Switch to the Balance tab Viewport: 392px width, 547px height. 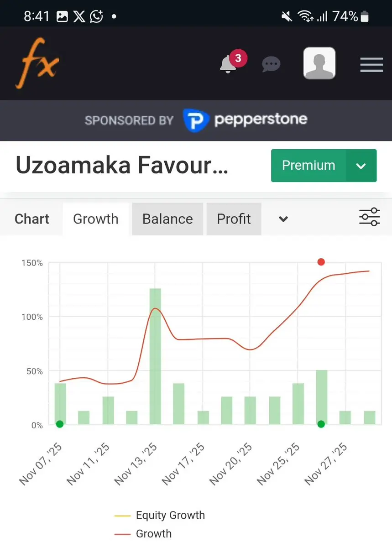[167, 219]
